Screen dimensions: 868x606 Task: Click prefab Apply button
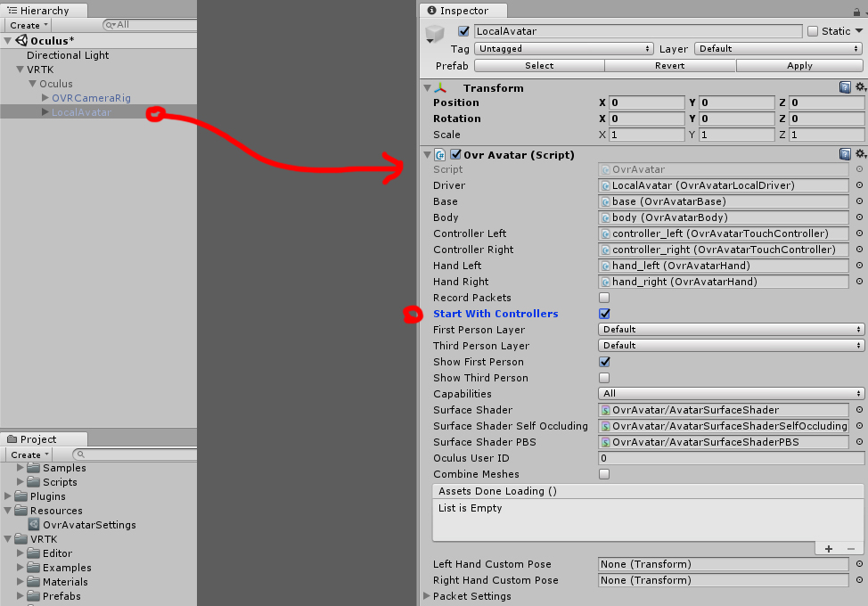pos(800,65)
